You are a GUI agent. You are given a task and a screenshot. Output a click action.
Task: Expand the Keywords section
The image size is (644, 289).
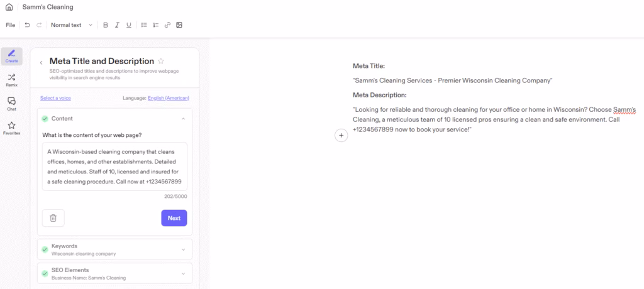tap(183, 249)
